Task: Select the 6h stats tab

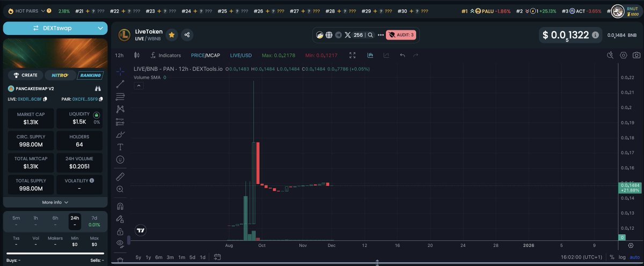Action: click(x=55, y=221)
